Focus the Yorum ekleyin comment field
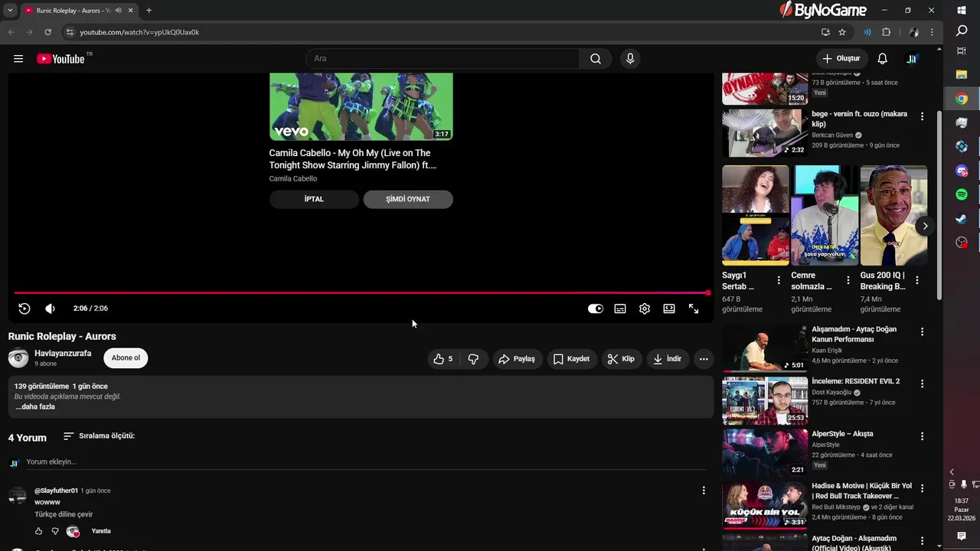Image resolution: width=980 pixels, height=551 pixels. (x=366, y=462)
